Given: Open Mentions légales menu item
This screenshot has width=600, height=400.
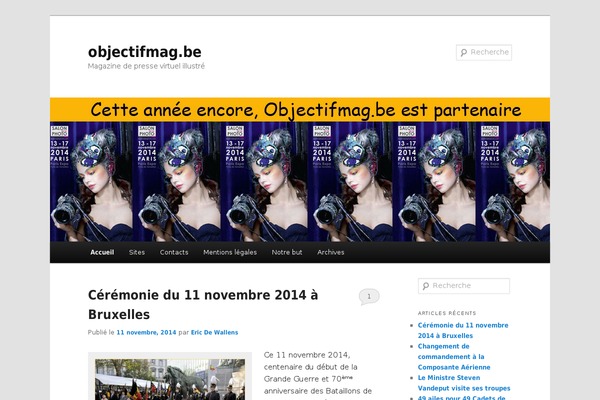Looking at the screenshot, I should coord(230,252).
